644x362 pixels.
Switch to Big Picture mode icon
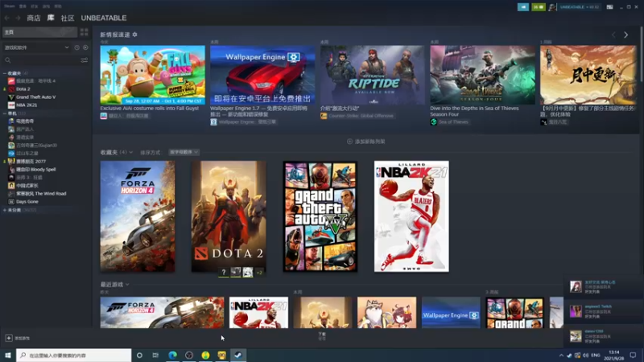click(x=610, y=7)
